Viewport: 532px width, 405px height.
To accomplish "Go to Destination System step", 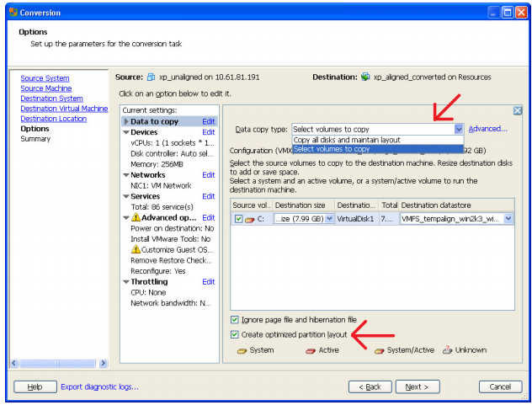I will click(x=51, y=99).
